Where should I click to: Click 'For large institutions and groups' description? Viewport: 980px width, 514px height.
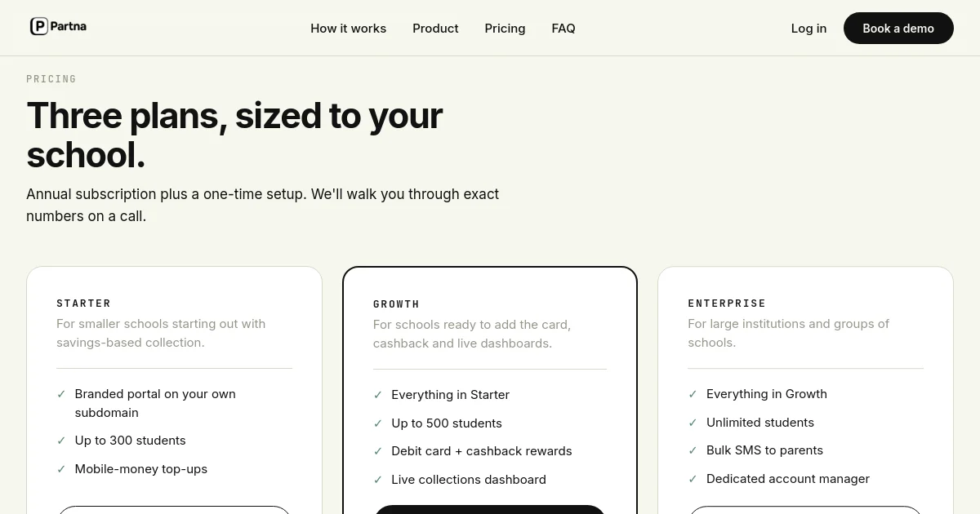(788, 333)
